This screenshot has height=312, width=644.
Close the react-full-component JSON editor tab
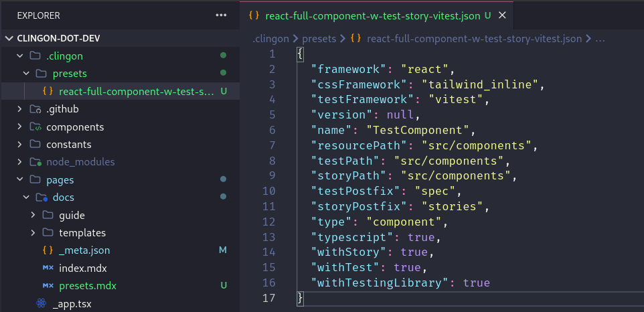[x=502, y=15]
